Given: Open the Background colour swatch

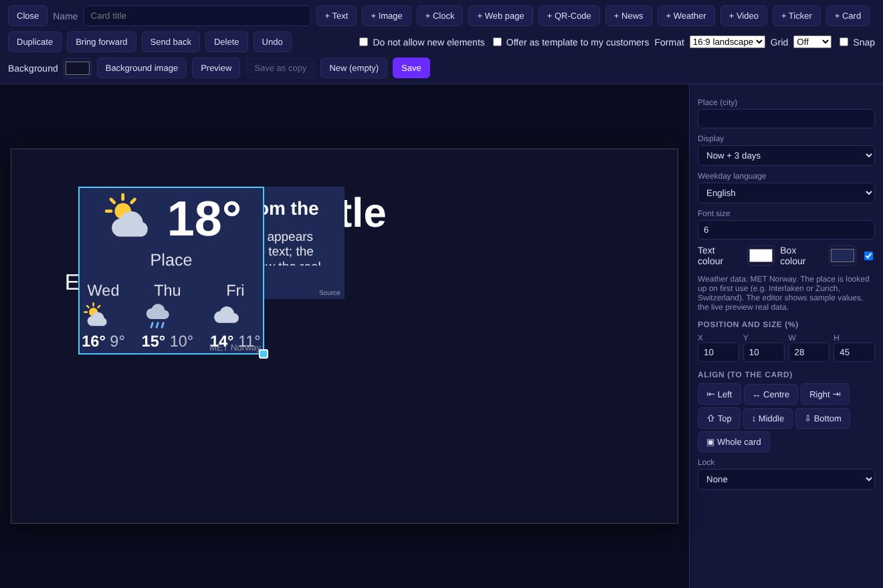Looking at the screenshot, I should pyautogui.click(x=78, y=68).
